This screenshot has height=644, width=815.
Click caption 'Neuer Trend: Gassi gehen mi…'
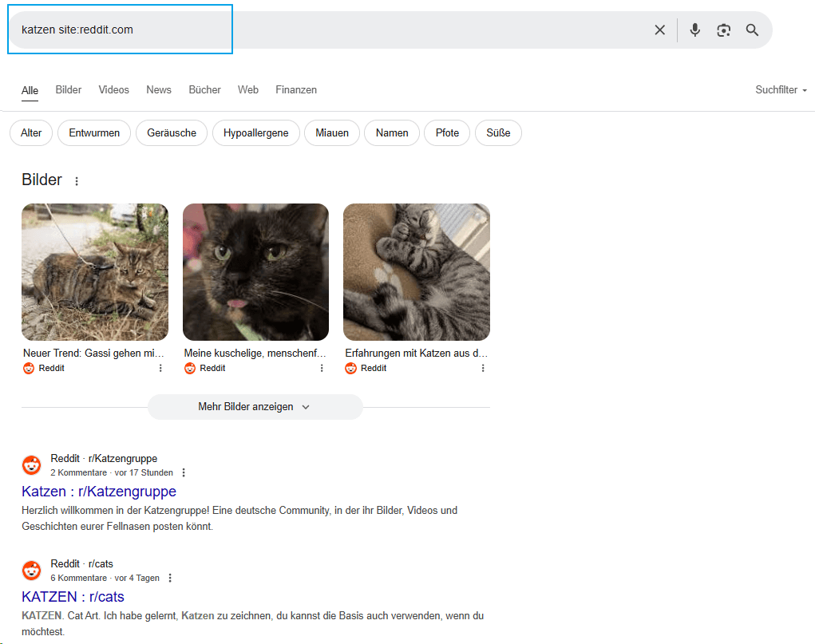(93, 353)
